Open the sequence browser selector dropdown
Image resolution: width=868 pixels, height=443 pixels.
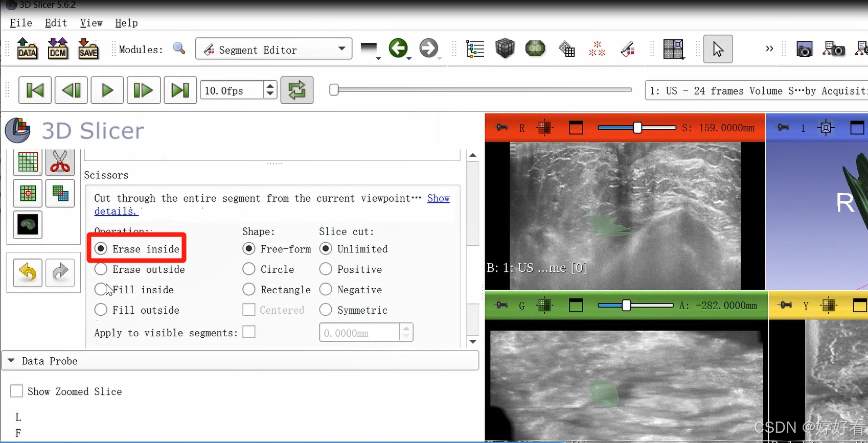tap(756, 91)
